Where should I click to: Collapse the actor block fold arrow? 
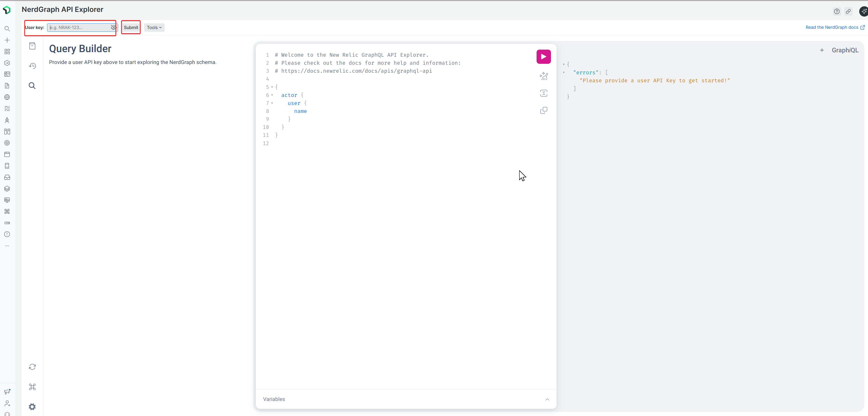click(272, 95)
